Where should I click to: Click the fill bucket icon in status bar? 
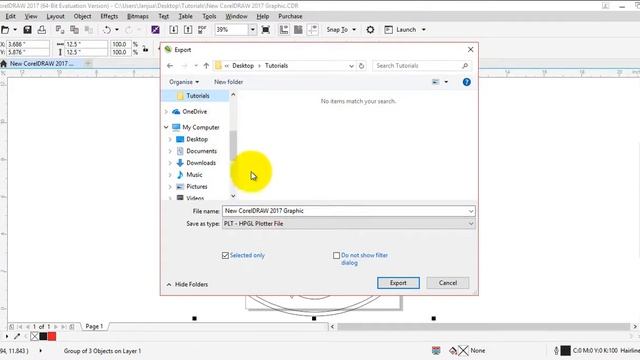(453, 351)
